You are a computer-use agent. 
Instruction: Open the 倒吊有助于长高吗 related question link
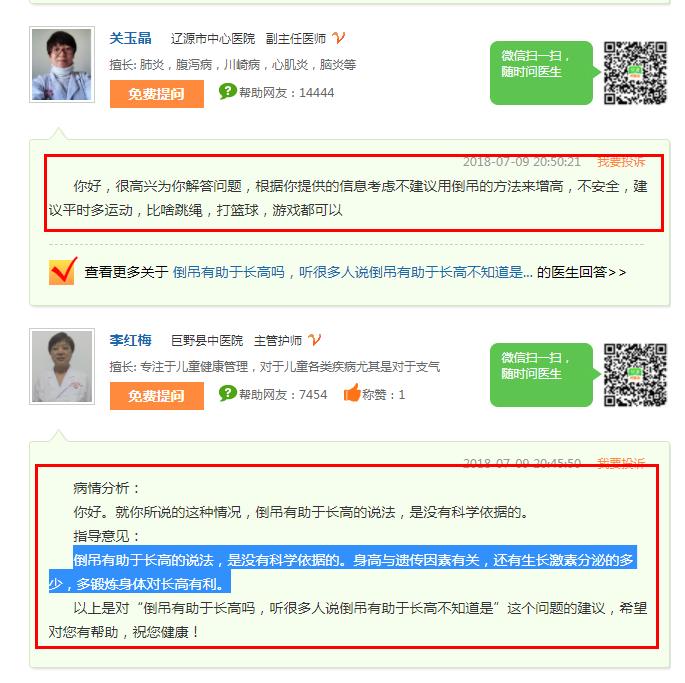[353, 272]
